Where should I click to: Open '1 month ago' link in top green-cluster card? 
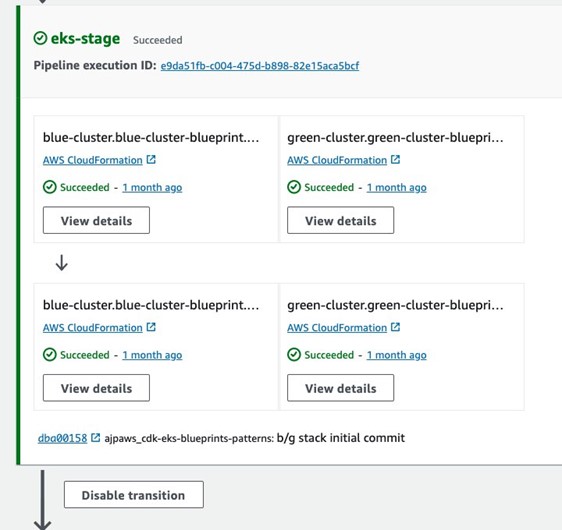click(396, 187)
